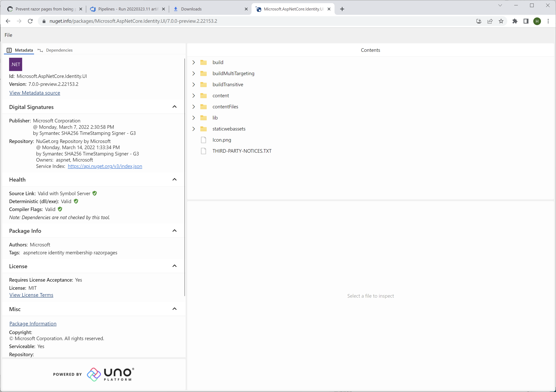Expand the build folder
The image size is (556, 392).
(193, 62)
